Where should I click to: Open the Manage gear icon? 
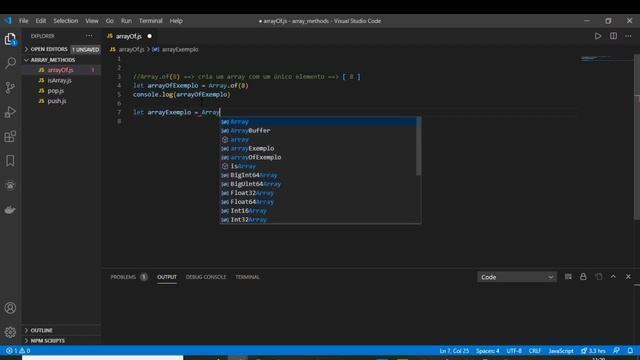pos(10,332)
